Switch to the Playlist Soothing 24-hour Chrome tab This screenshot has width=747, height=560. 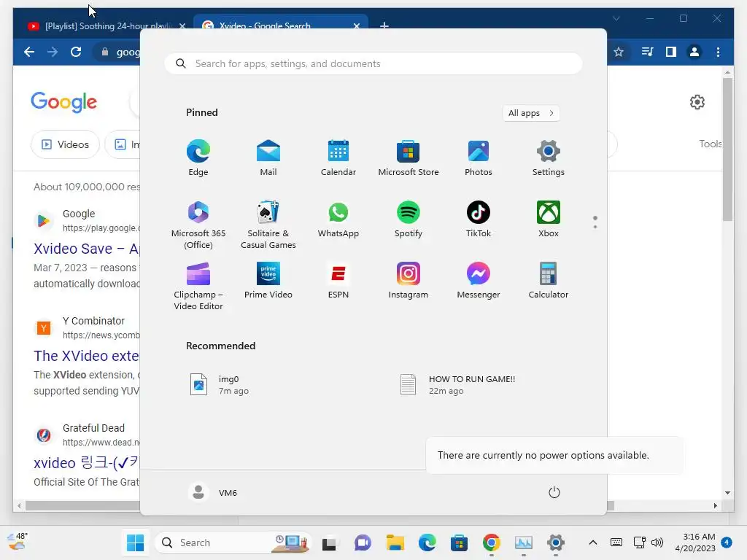(x=106, y=26)
